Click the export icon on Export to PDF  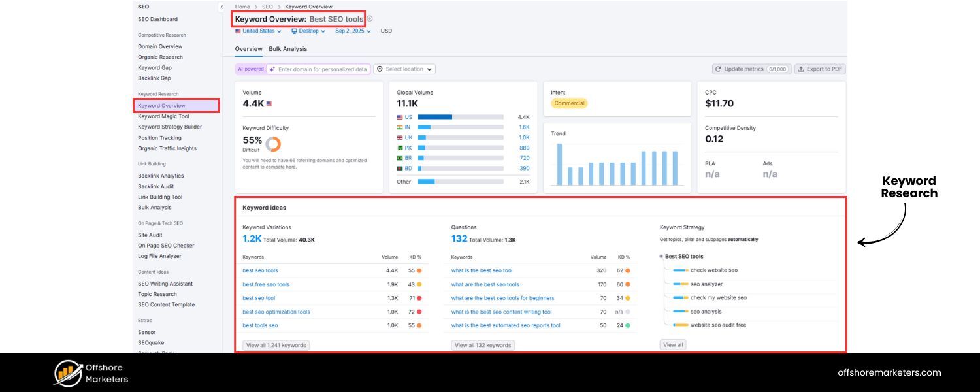coord(802,69)
